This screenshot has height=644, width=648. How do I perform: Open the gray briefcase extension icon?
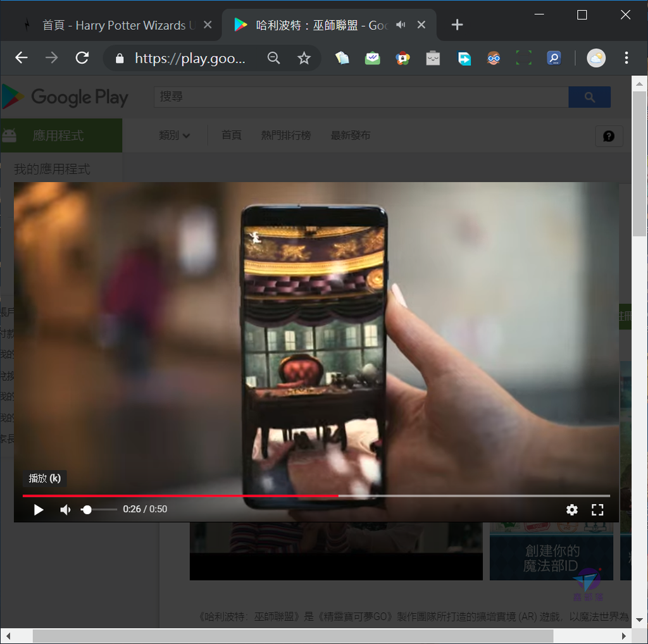[433, 58]
